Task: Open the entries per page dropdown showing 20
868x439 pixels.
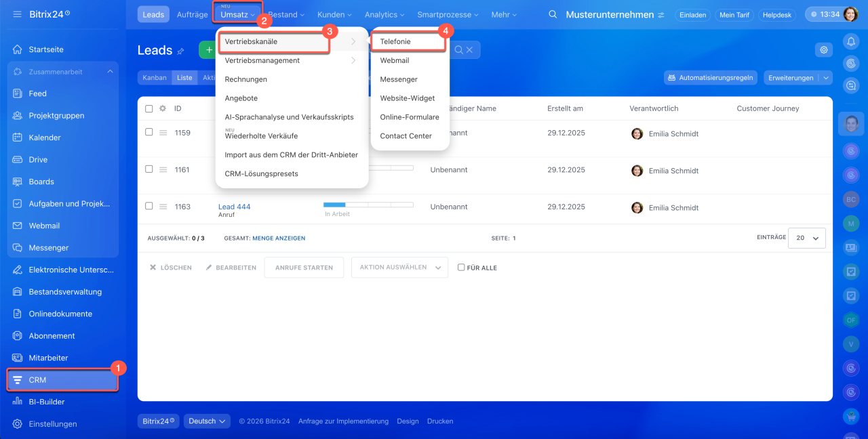Action: coord(807,238)
